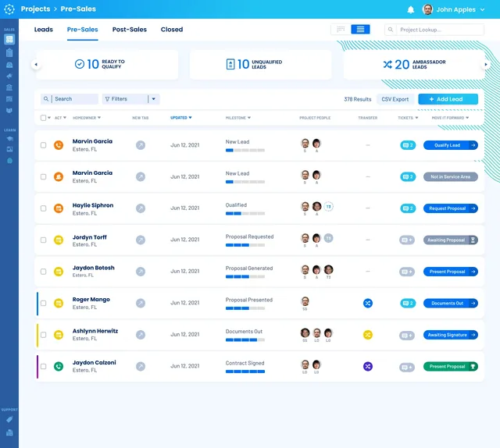
Task: Open the Closed tab
Action: [x=172, y=30]
